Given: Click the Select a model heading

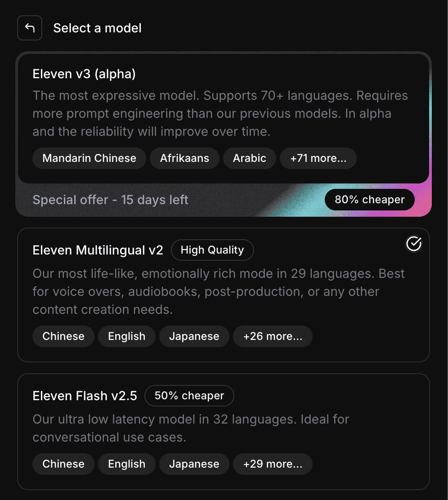Looking at the screenshot, I should (x=97, y=28).
